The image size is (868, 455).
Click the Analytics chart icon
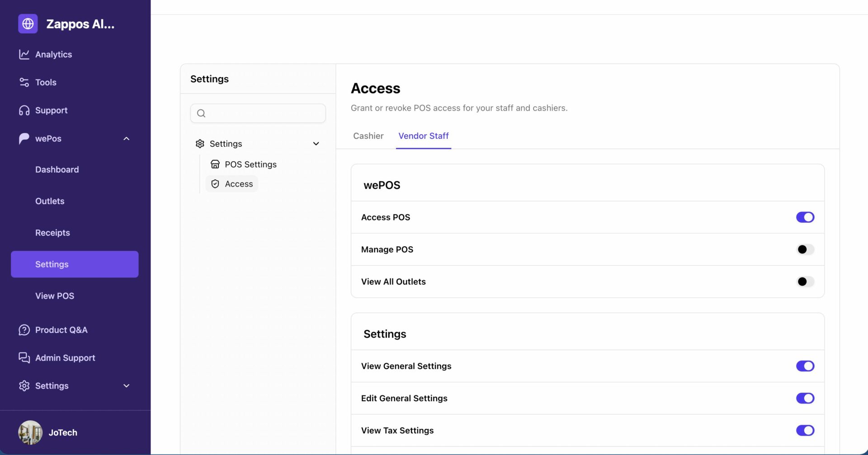tap(24, 54)
